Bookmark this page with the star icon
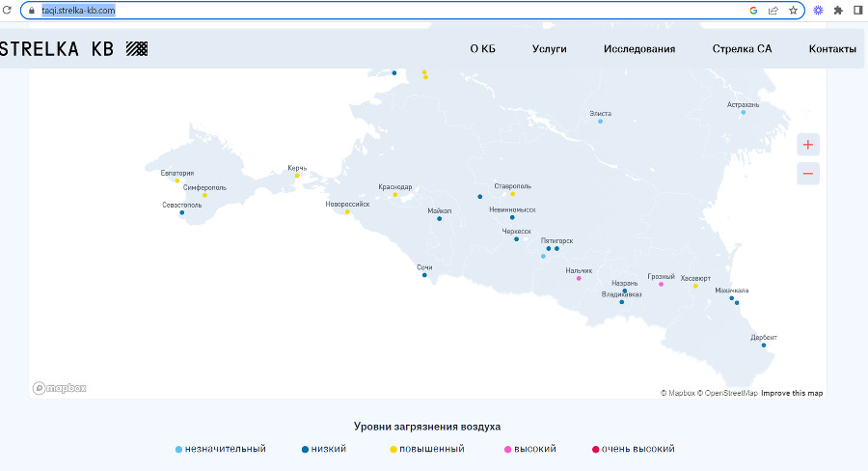868x471 pixels. tap(794, 10)
